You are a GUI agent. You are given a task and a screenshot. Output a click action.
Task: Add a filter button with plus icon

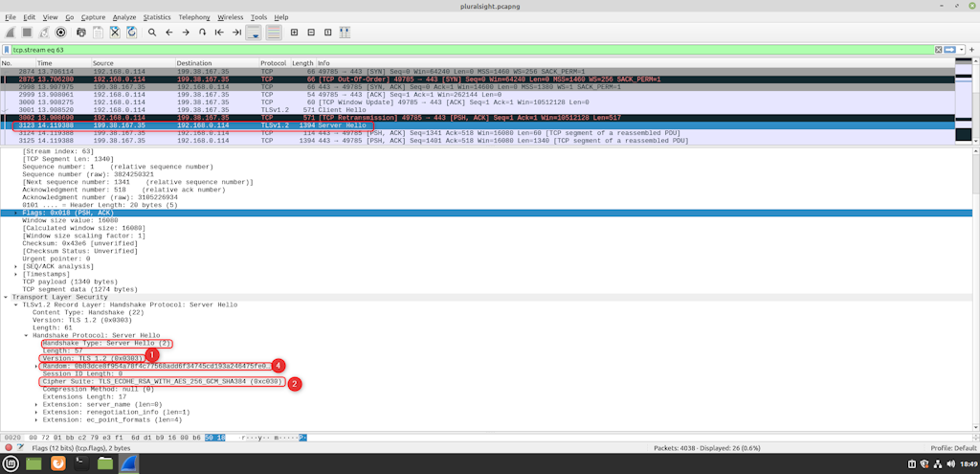pos(972,50)
